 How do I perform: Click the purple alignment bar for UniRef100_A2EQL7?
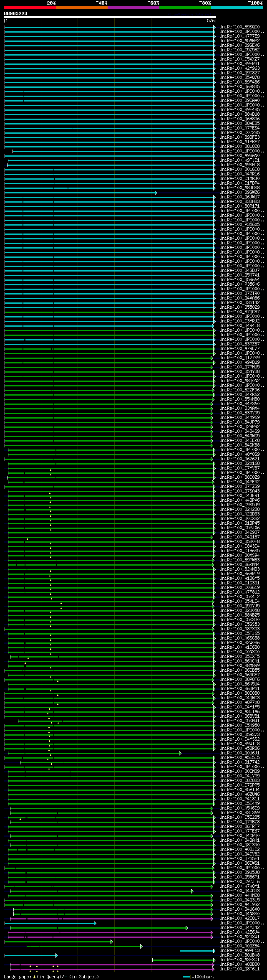tap(111, 918)
